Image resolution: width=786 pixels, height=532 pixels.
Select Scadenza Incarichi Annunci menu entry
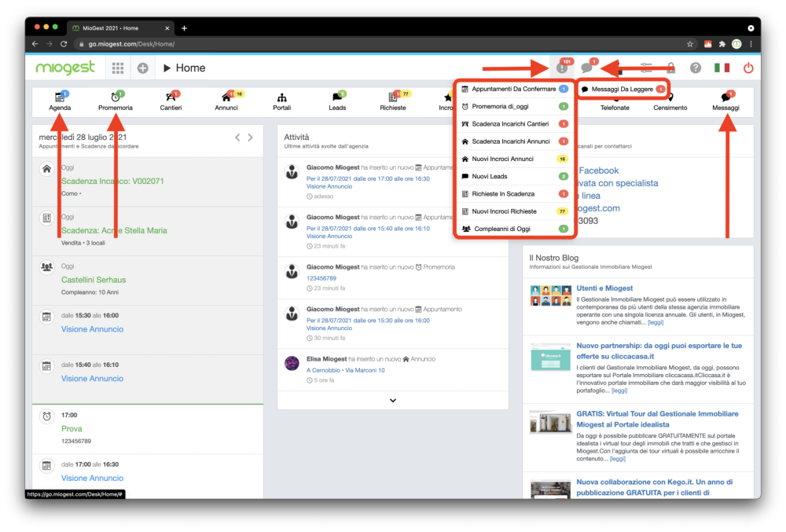tap(515, 141)
